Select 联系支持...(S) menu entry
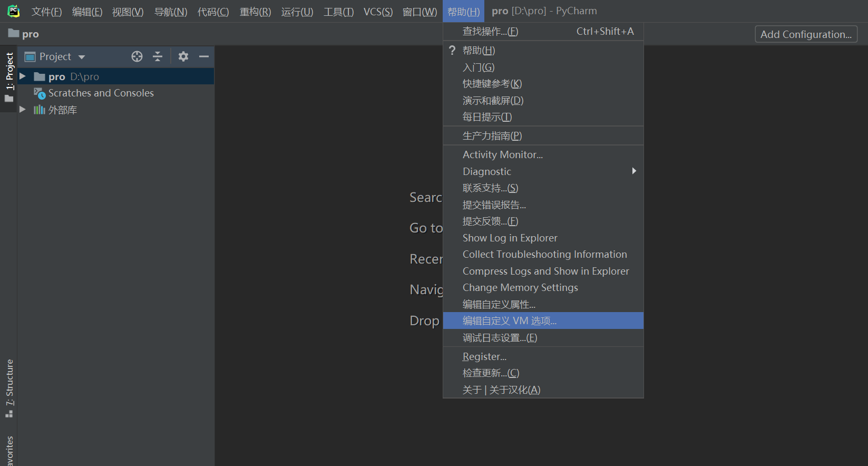This screenshot has height=466, width=868. click(543, 188)
